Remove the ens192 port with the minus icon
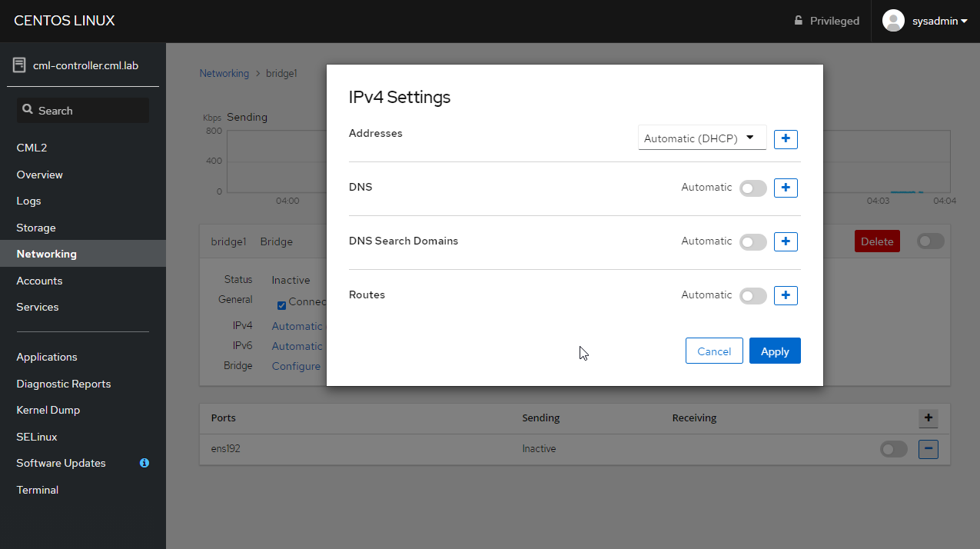Screen dimensions: 980x549 [x=928, y=448]
